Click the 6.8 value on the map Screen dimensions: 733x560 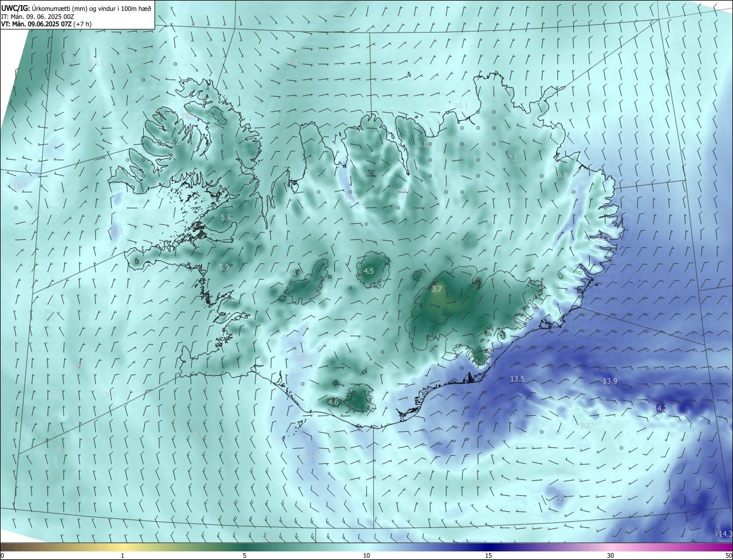562,175
